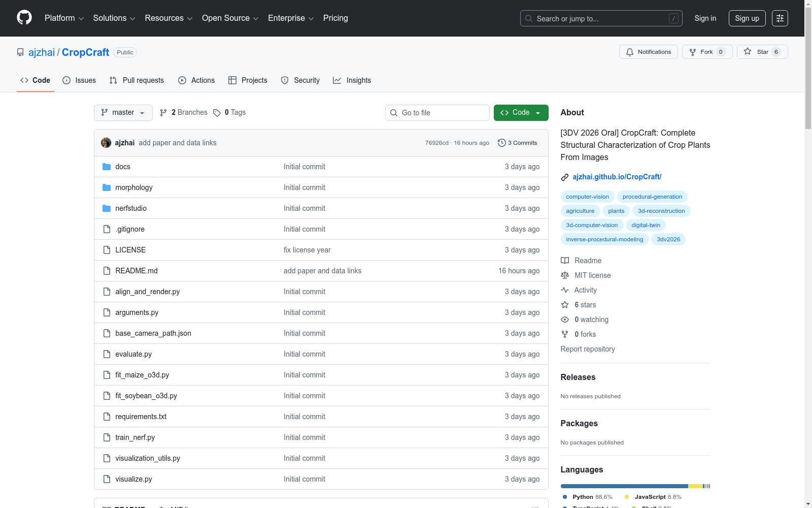Click the Fork icon

pos(693,52)
